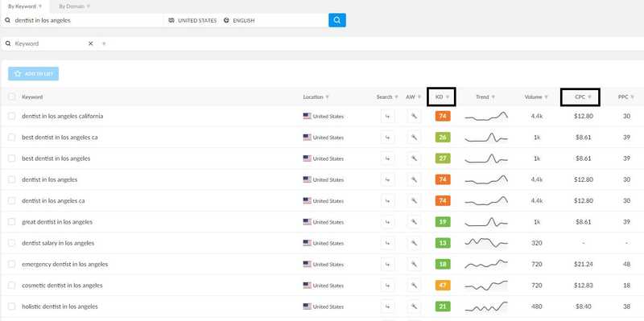Image resolution: width=644 pixels, height=321 pixels.
Task: Click the Keyword column header
Action: click(x=32, y=97)
